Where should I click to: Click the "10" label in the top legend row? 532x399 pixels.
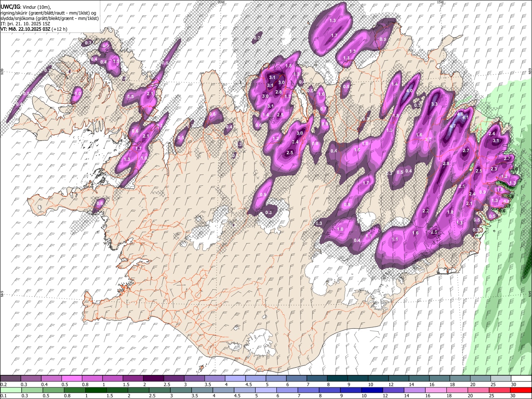pos(371,384)
